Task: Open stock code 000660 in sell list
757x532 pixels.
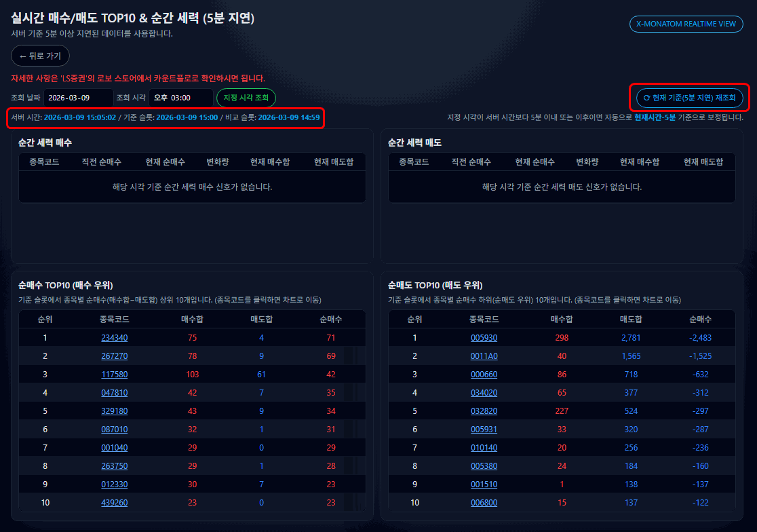Action: click(484, 375)
